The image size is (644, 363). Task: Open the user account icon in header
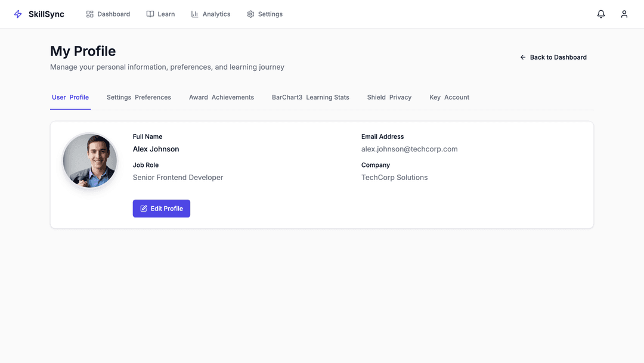[624, 14]
